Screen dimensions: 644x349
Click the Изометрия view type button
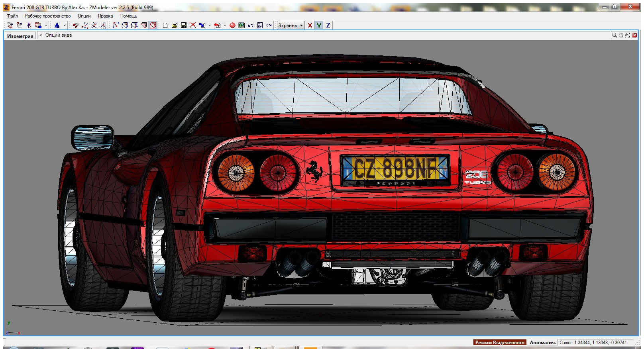20,35
